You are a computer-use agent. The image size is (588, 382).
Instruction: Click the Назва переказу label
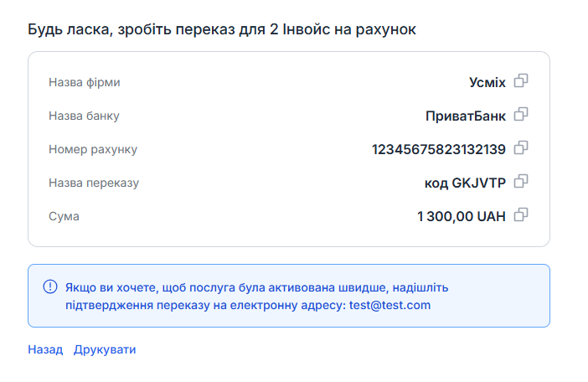(x=94, y=183)
